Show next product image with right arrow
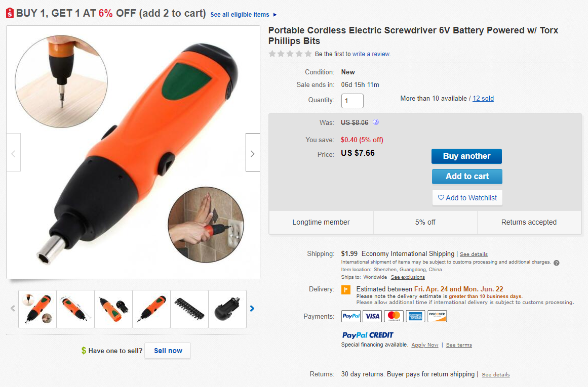This screenshot has height=387, width=588. click(x=253, y=154)
